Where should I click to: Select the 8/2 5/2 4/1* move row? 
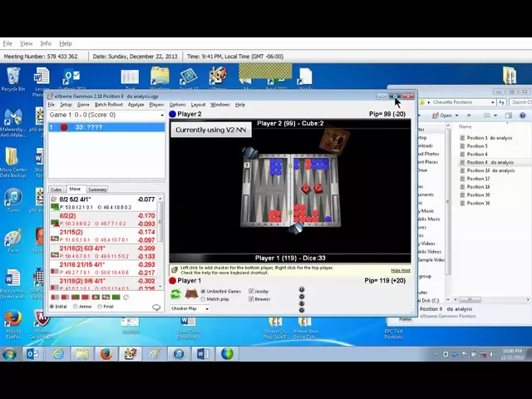point(104,203)
